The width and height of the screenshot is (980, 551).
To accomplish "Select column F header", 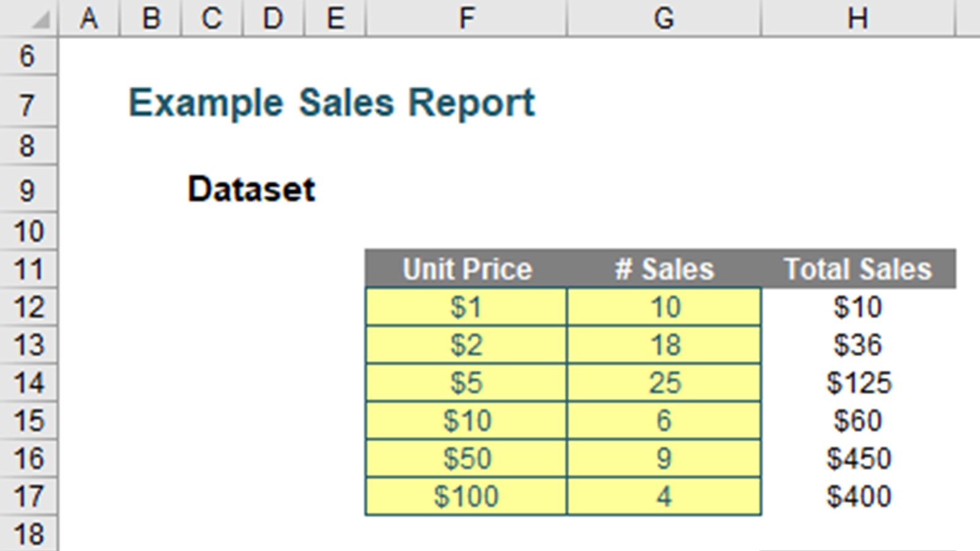I will point(466,18).
